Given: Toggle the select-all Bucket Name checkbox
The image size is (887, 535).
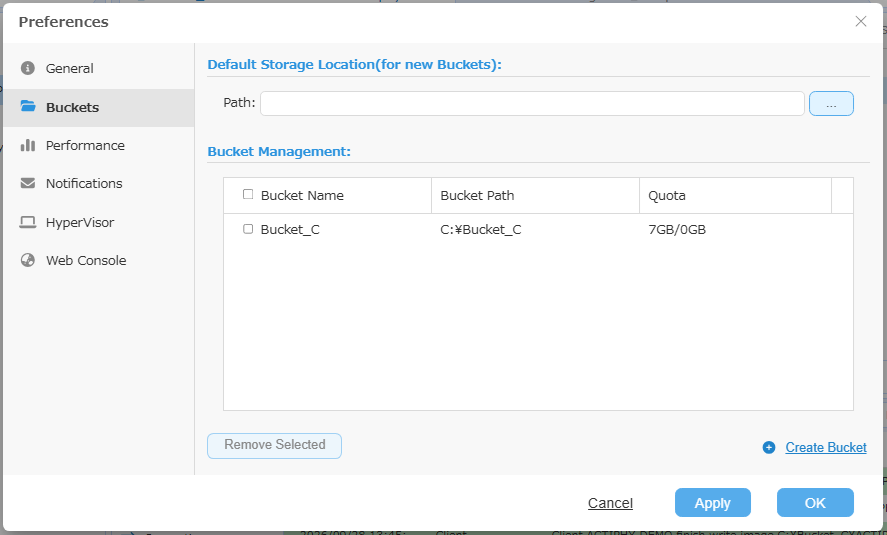Looking at the screenshot, I should point(248,195).
